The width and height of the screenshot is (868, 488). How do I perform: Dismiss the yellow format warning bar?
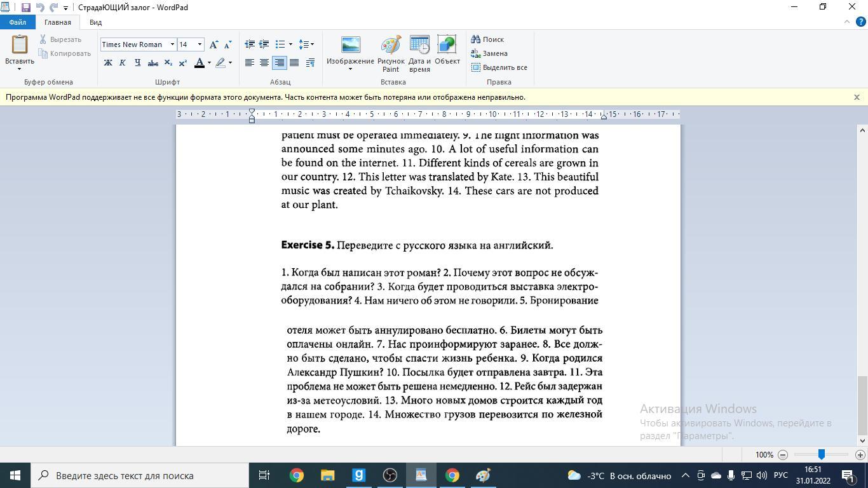point(857,97)
